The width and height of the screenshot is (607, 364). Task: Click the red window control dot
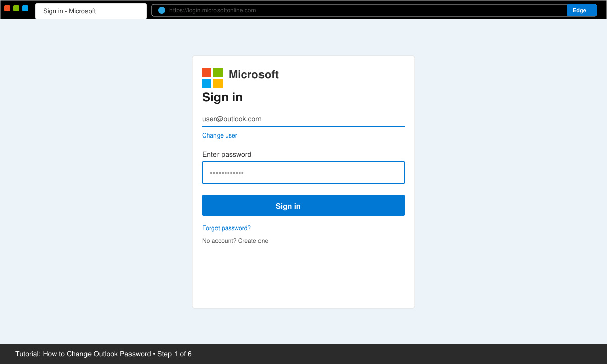7,8
